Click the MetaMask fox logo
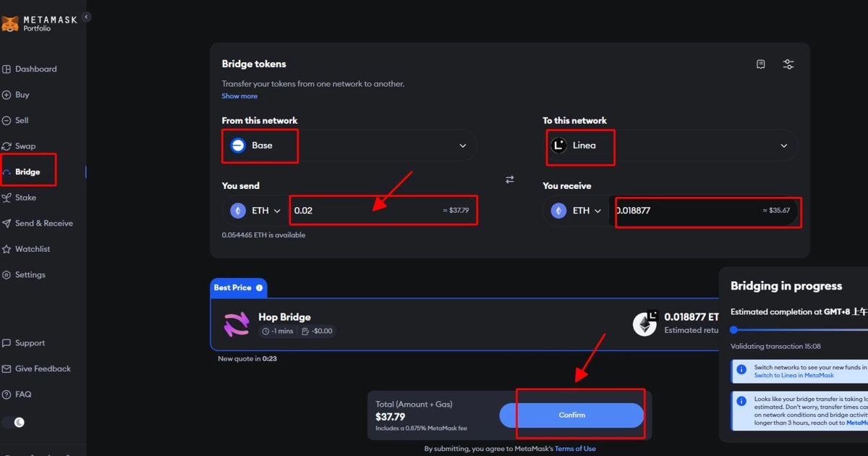Image resolution: width=868 pixels, height=456 pixels. tap(10, 24)
